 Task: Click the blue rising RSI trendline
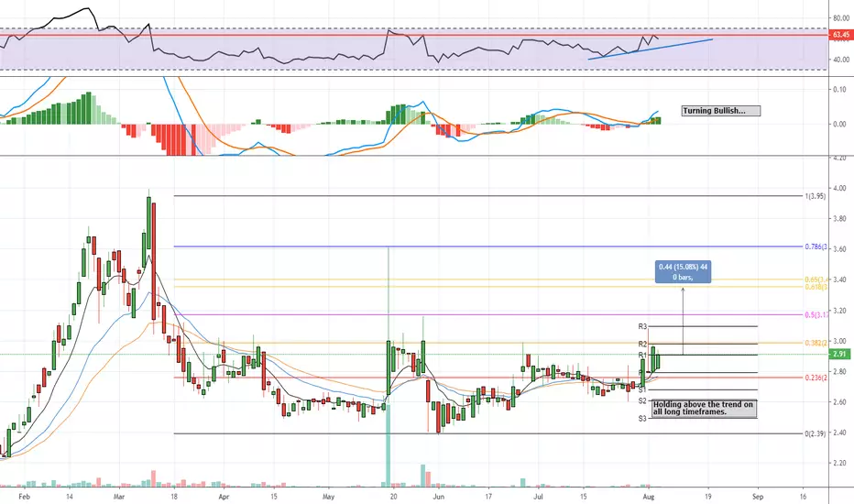click(x=651, y=49)
